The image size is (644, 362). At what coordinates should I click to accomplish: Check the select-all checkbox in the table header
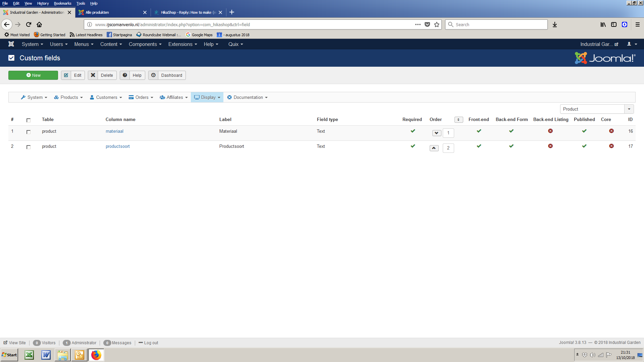[29, 120]
